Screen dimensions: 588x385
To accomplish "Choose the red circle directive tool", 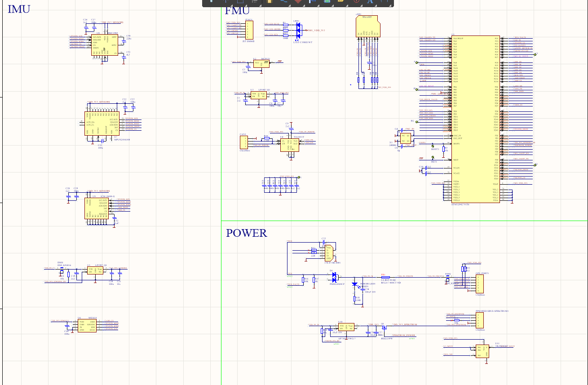I will (x=356, y=2).
